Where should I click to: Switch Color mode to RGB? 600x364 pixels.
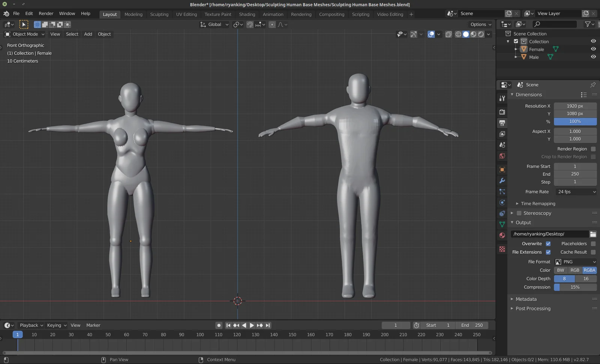point(575,270)
